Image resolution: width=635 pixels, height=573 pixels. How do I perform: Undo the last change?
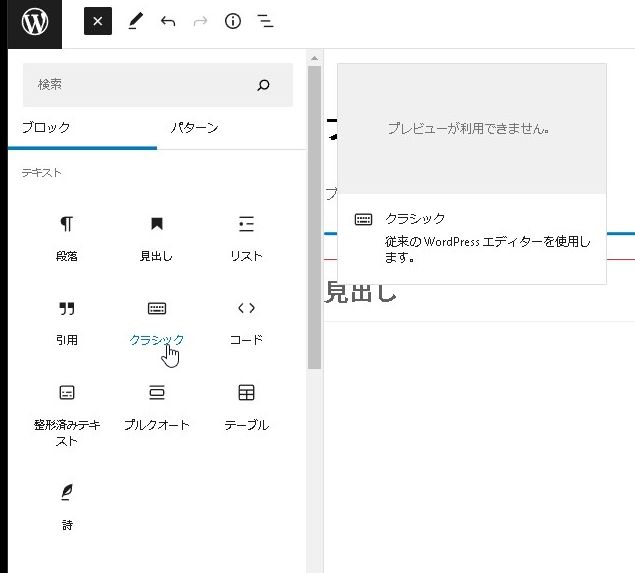[168, 22]
